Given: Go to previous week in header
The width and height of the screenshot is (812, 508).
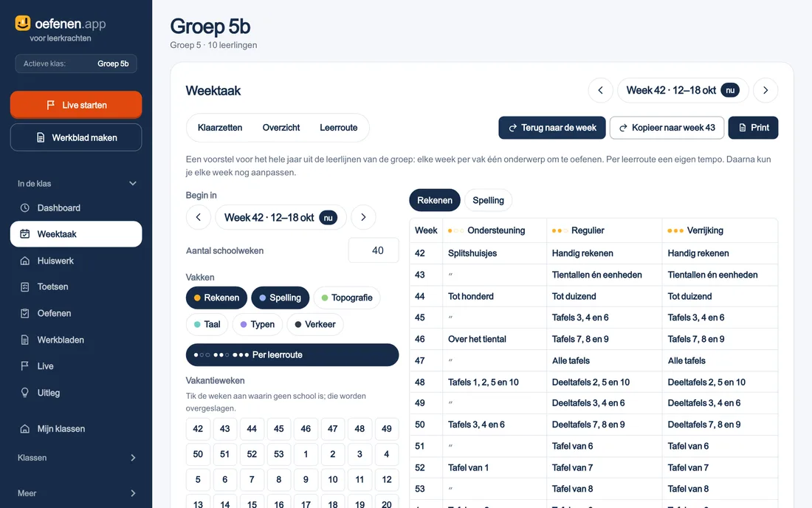Looking at the screenshot, I should 601,90.
